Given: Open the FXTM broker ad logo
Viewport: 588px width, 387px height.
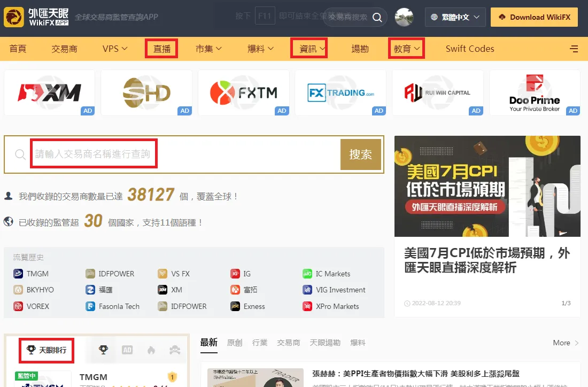Looking at the screenshot, I should point(244,92).
